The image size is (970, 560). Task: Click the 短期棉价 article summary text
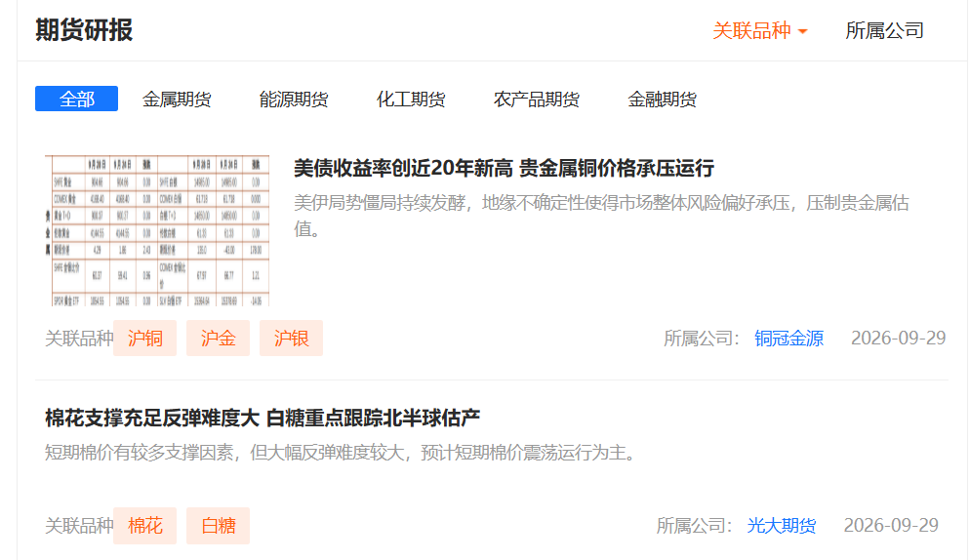[342, 453]
